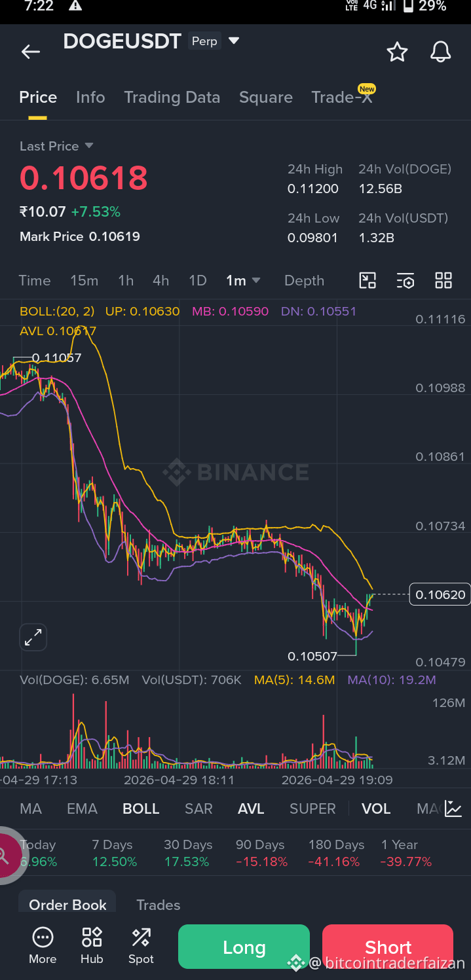Select 1D chart interval

197,281
